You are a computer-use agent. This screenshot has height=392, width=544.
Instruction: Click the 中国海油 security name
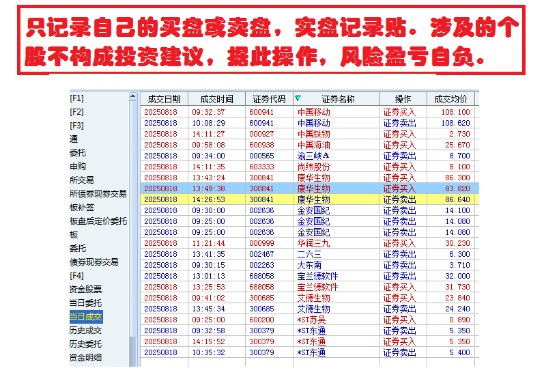tap(313, 145)
